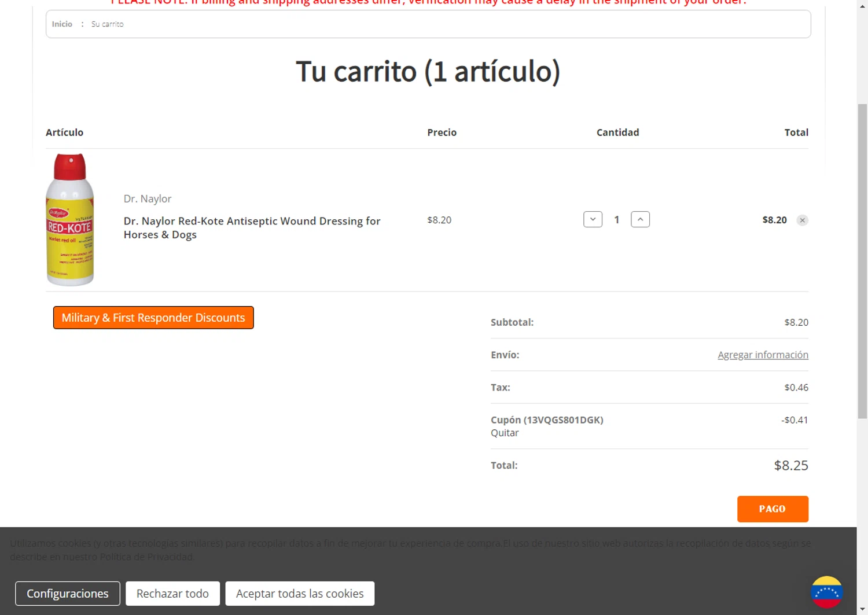Click the Military & First Responder Discounts button

pyautogui.click(x=153, y=318)
